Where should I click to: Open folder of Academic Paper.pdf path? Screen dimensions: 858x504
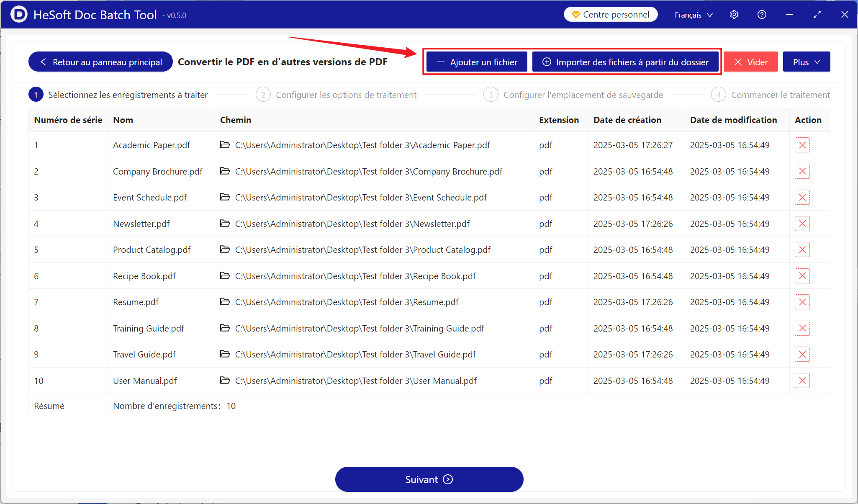tap(225, 145)
